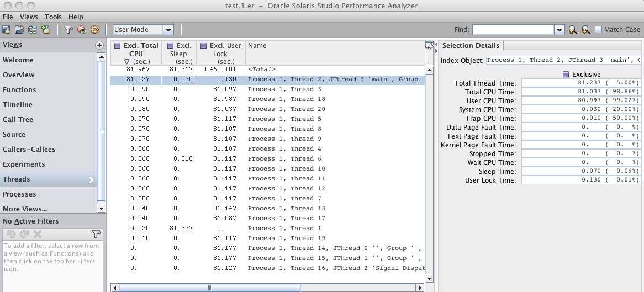Open the Source view
The image size is (644, 292).
point(49,134)
